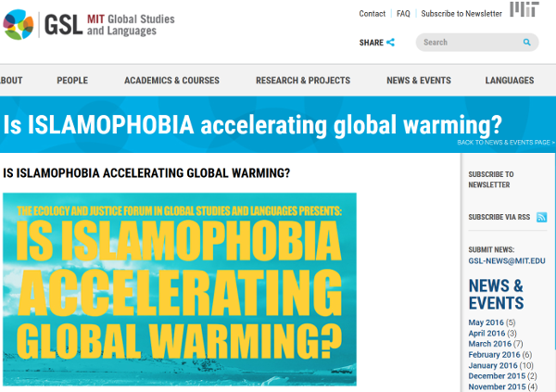Click the Share icon
Image resolution: width=556 pixels, height=392 pixels.
(x=390, y=42)
